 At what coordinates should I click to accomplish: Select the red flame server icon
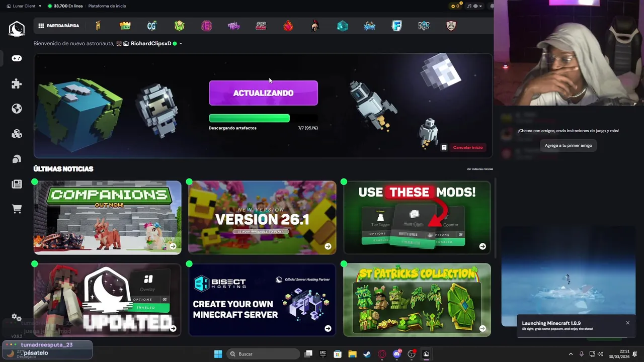288,26
